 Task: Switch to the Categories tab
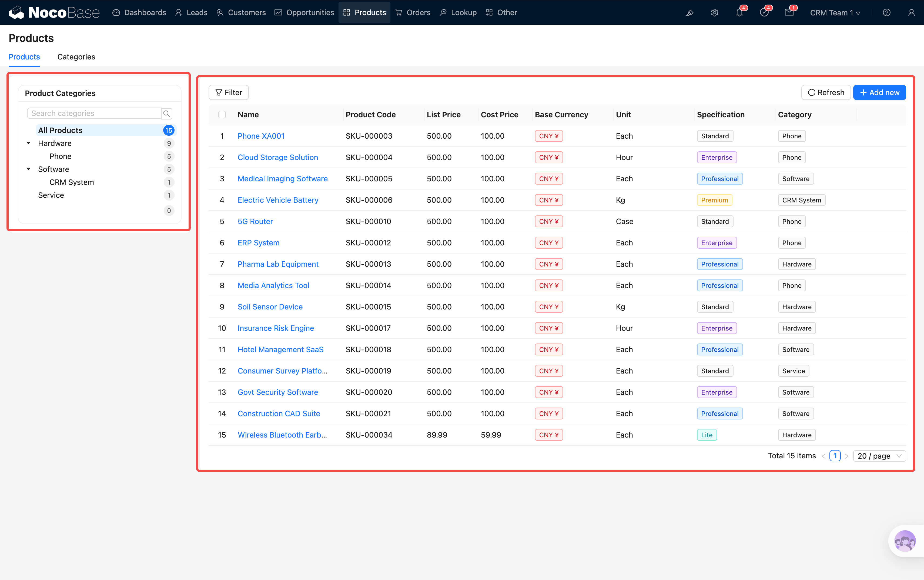[x=76, y=57]
